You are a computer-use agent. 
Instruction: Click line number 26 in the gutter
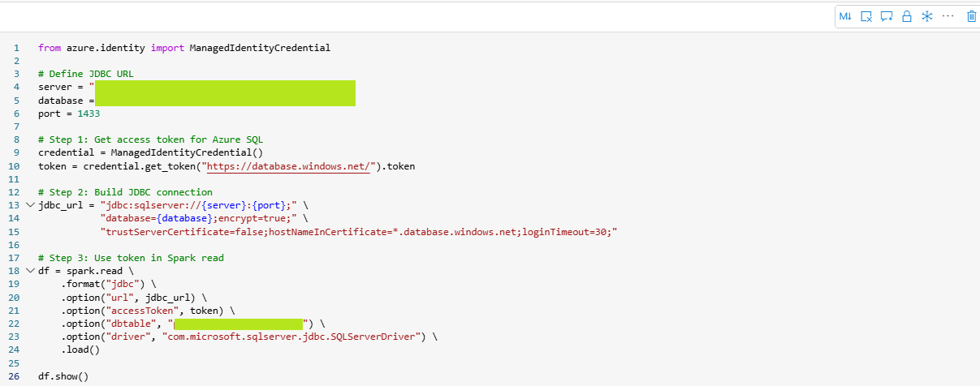point(15,376)
